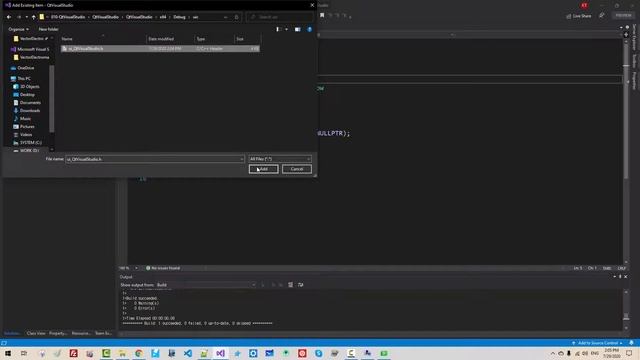This screenshot has width=640, height=360.
Task: Click the search box in file dialog
Action: tap(280, 17)
